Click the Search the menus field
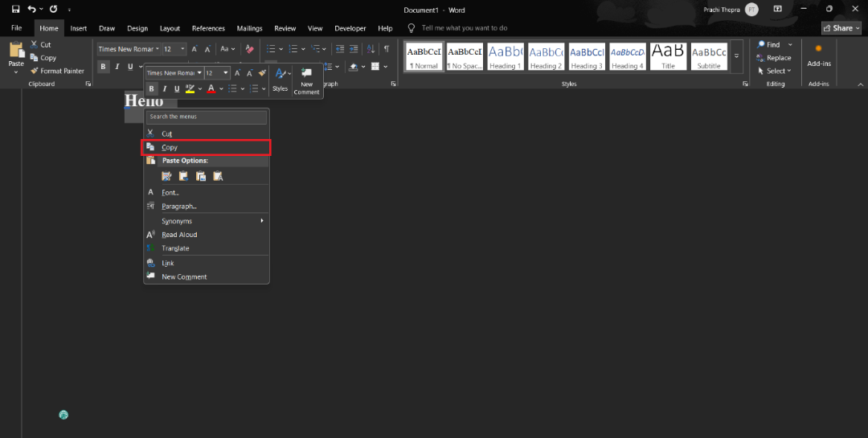 tap(207, 117)
